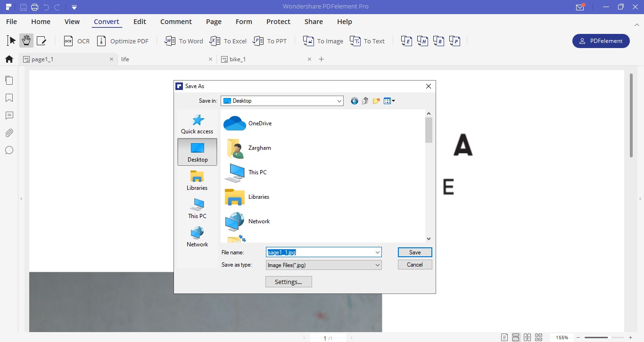Open the bookmarks panel
644x342 pixels.
pyautogui.click(x=9, y=98)
